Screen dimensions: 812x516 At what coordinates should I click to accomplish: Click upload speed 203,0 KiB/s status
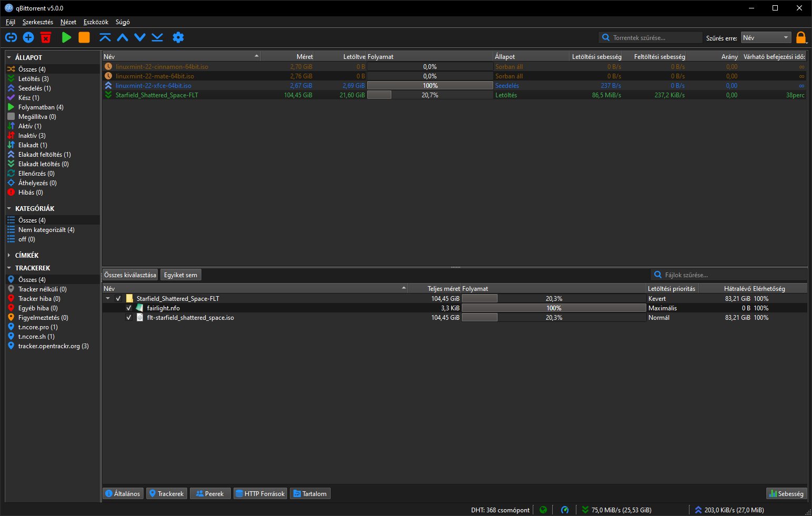click(x=729, y=510)
